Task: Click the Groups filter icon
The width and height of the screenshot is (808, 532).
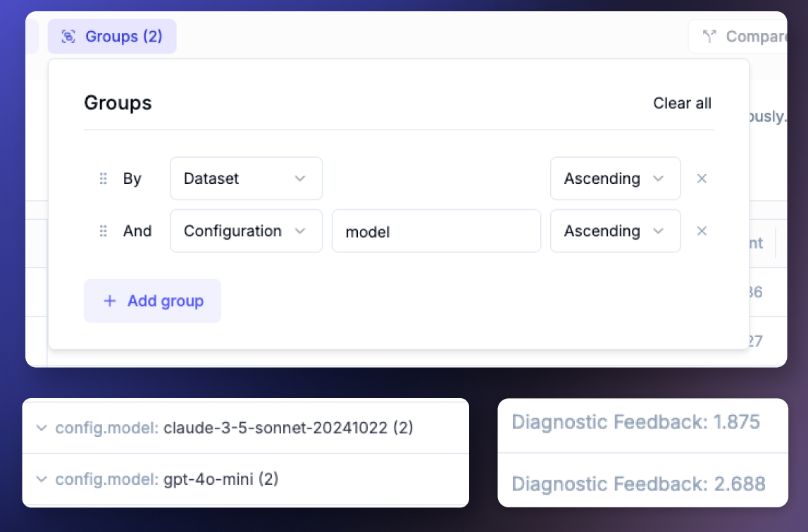Action: coord(68,36)
